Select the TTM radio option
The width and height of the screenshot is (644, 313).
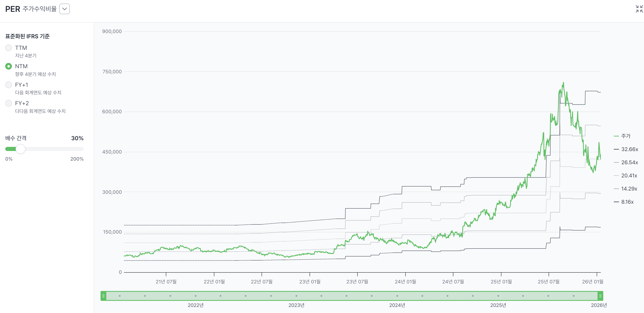click(9, 48)
